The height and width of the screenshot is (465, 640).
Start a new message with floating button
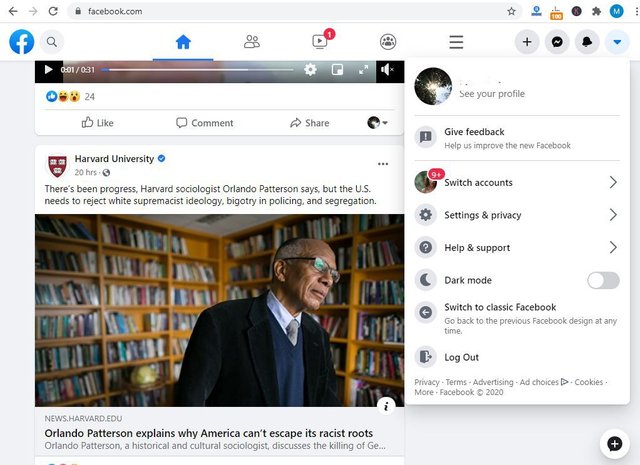(x=614, y=443)
